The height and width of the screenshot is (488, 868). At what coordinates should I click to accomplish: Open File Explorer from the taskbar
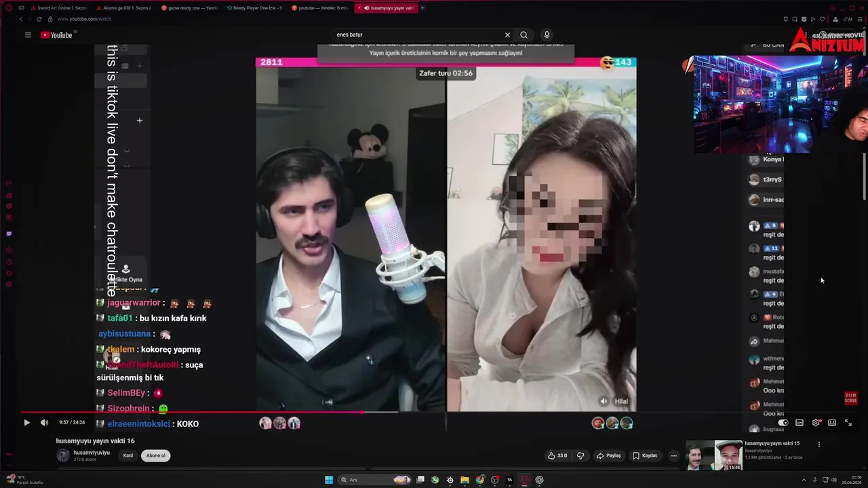click(465, 480)
